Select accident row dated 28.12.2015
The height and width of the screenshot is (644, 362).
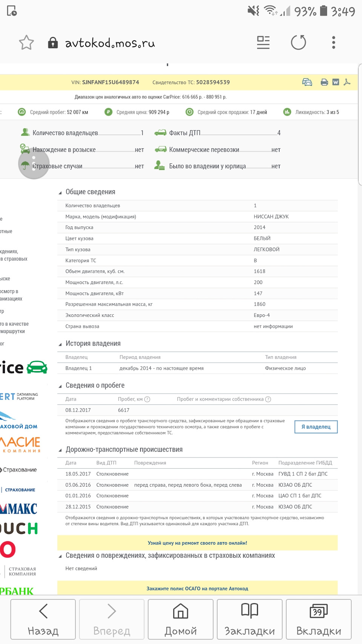pos(198,507)
